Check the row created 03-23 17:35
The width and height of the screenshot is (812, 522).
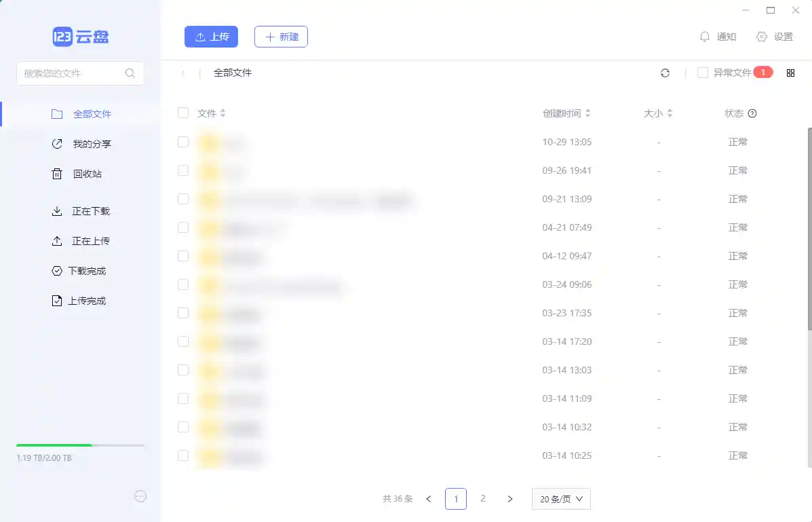(183, 313)
